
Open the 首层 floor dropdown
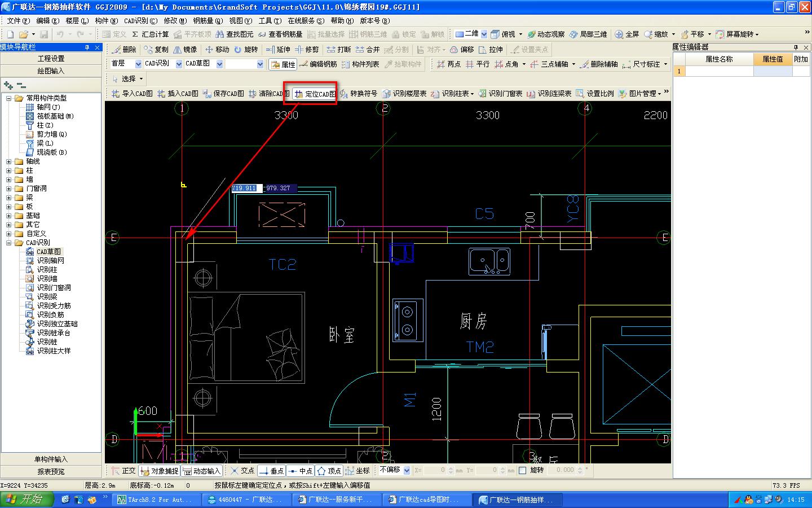point(138,64)
